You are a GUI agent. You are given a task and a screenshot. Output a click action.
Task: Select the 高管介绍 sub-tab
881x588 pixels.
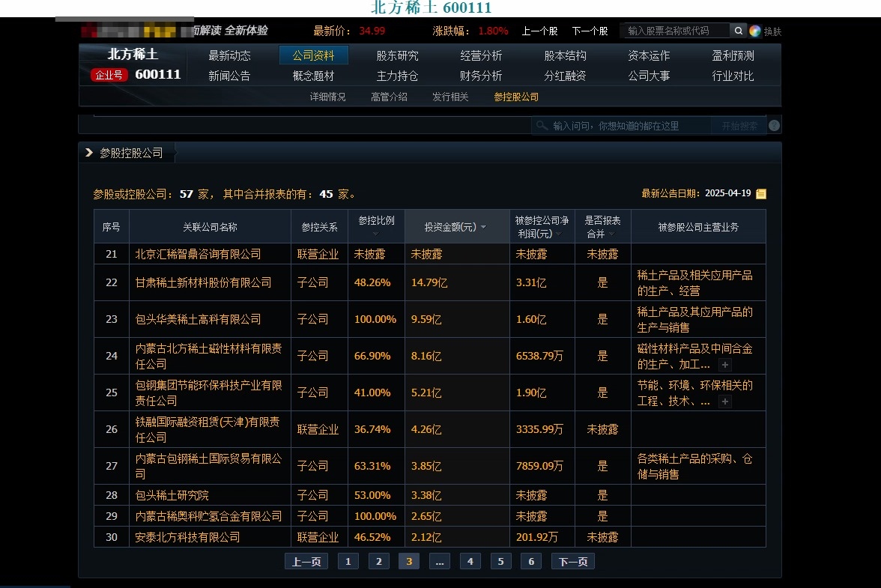point(389,97)
